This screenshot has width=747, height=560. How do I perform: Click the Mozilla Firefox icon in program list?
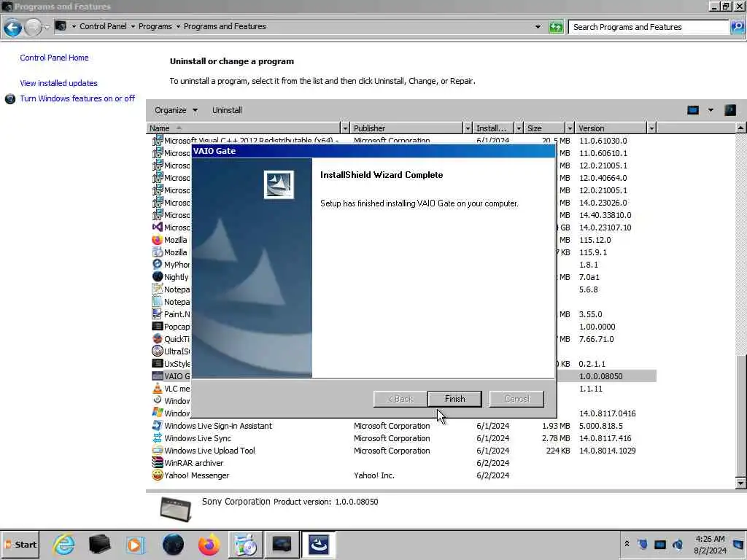[158, 240]
